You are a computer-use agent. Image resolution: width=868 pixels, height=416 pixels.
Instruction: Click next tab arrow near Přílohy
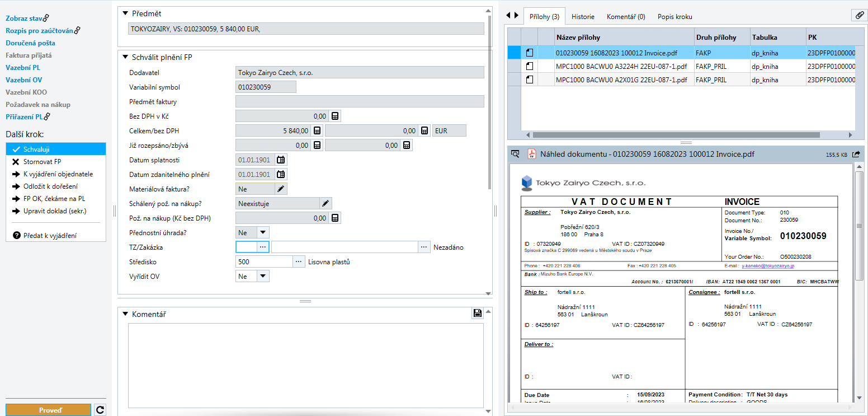(516, 16)
